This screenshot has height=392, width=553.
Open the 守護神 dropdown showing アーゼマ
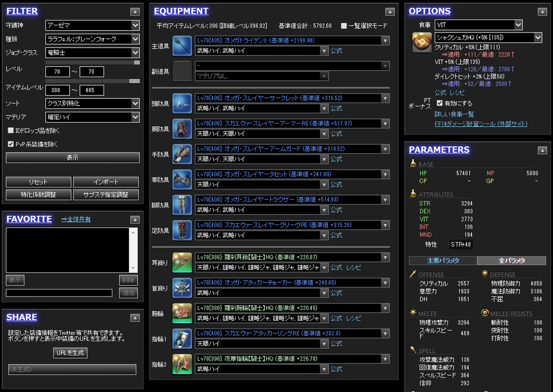tap(92, 25)
